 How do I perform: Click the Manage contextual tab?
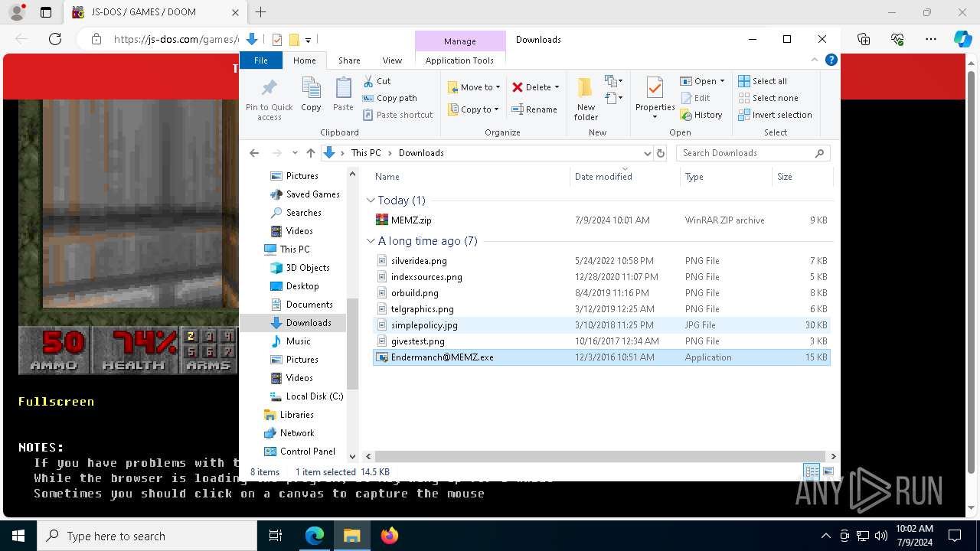pos(460,41)
